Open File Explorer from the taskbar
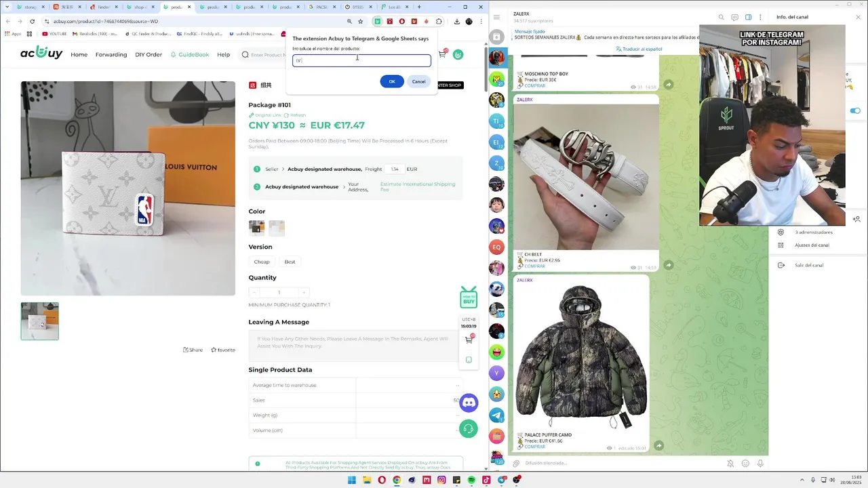 [367, 480]
